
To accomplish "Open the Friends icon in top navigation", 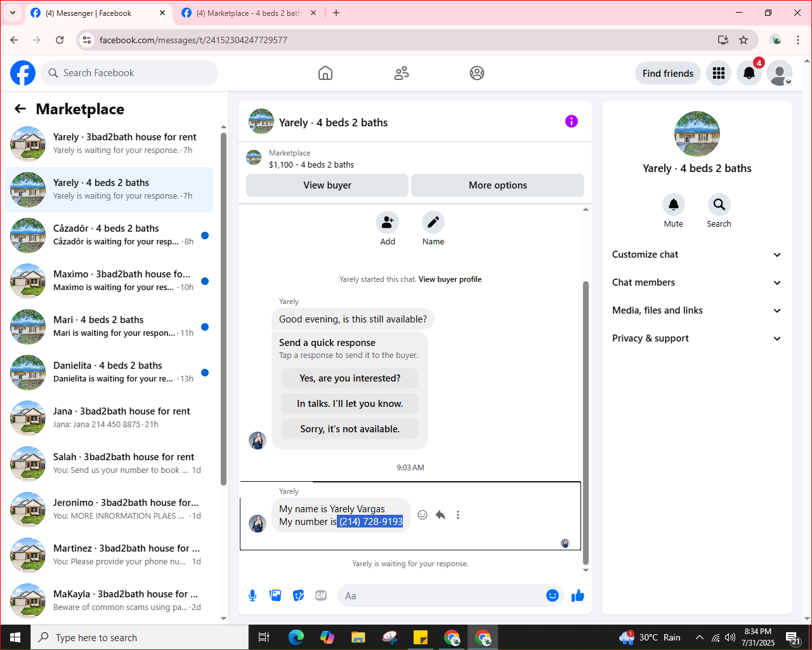I will 402,73.
